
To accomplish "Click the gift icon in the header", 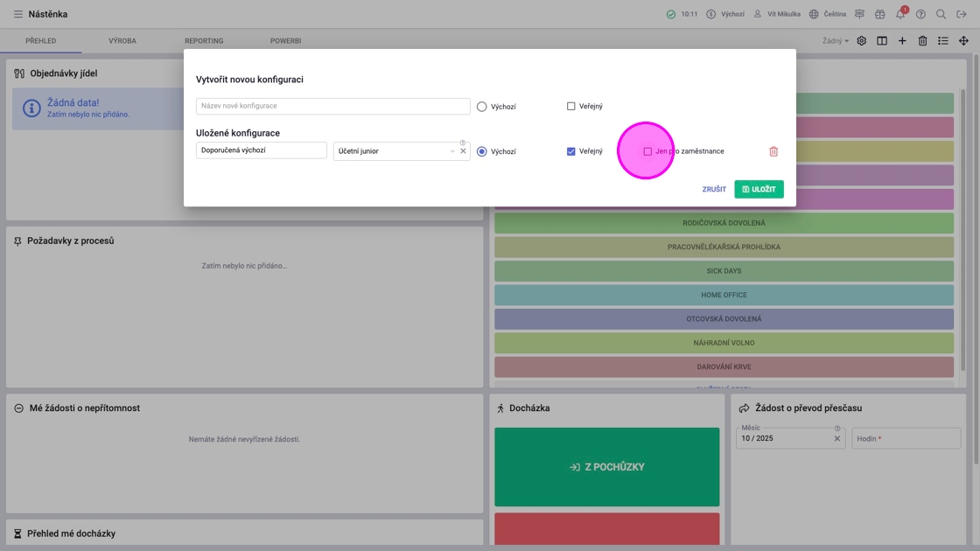I will 880,14.
